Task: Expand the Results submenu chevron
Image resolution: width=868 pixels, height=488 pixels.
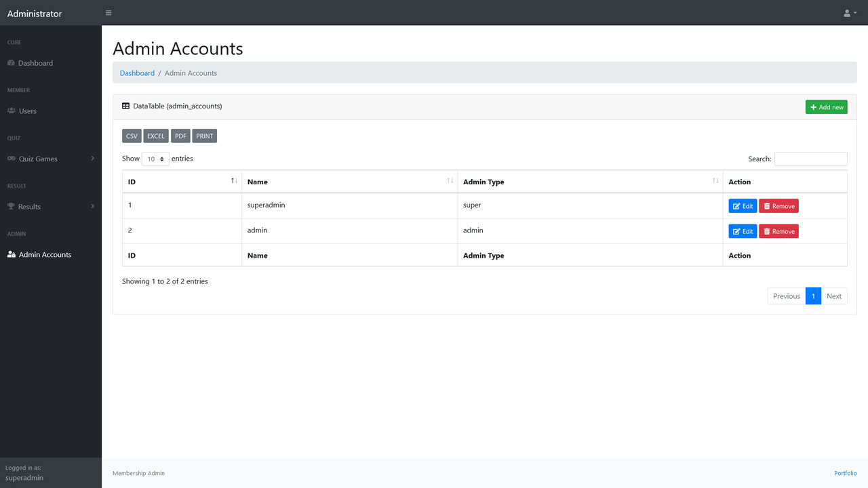Action: coord(93,206)
